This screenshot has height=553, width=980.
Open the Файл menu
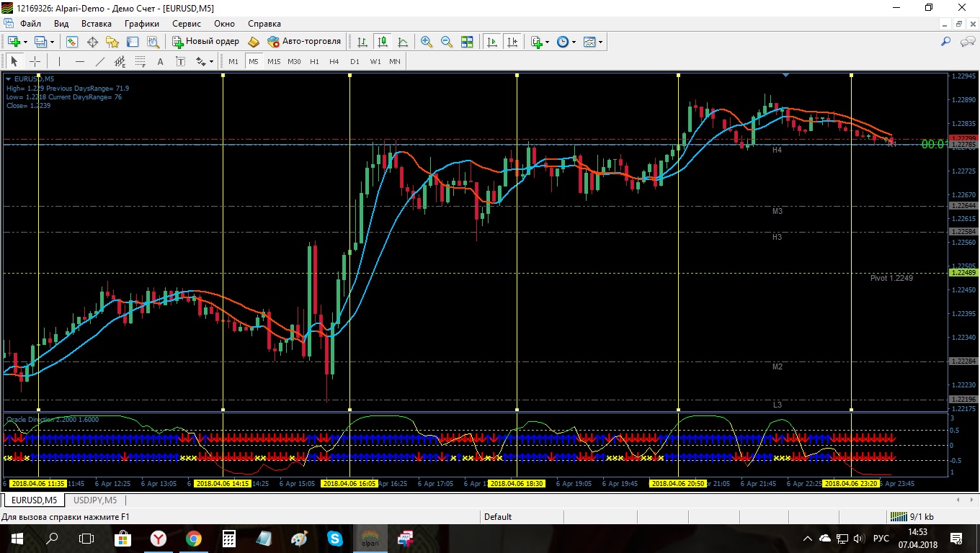click(30, 24)
